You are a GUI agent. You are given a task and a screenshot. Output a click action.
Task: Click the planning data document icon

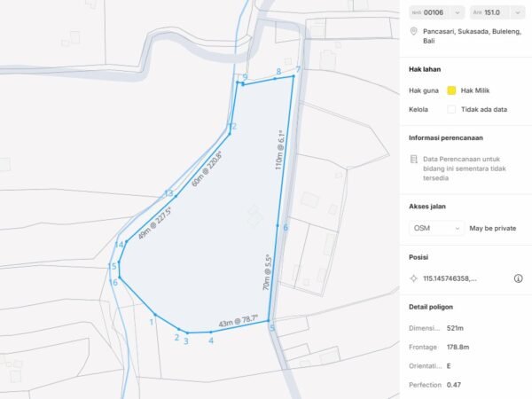pos(413,159)
